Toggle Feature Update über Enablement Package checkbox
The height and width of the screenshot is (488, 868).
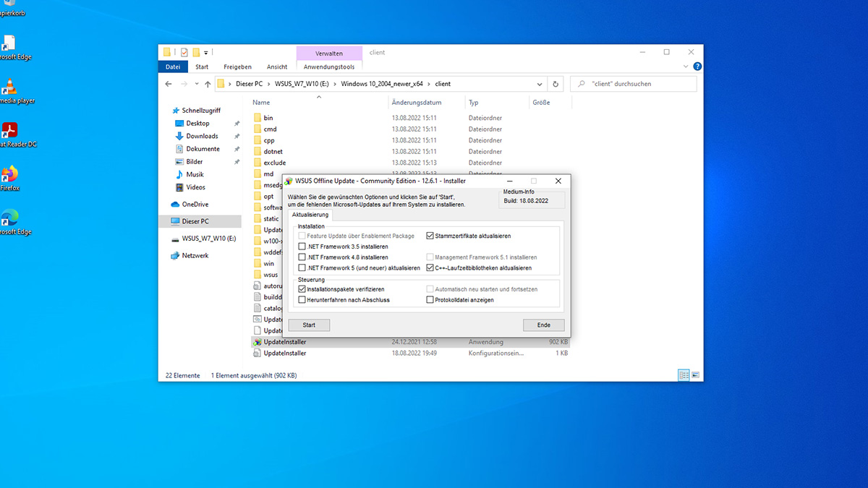point(302,236)
